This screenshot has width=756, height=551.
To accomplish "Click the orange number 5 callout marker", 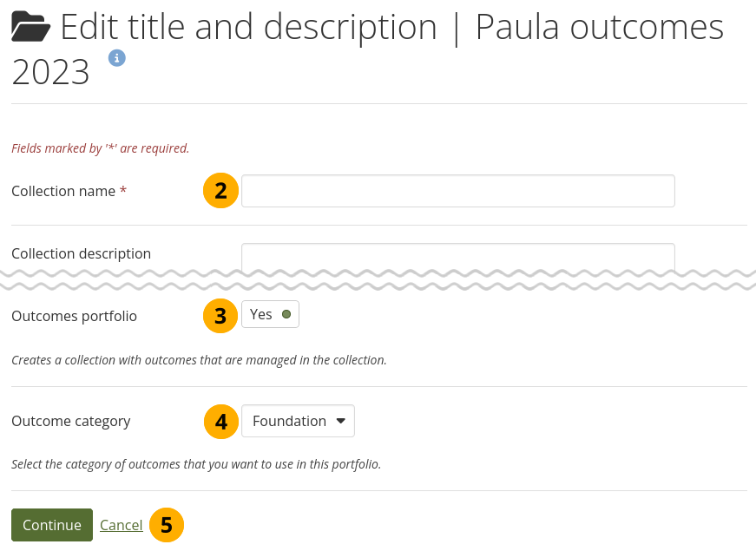I will [x=167, y=525].
